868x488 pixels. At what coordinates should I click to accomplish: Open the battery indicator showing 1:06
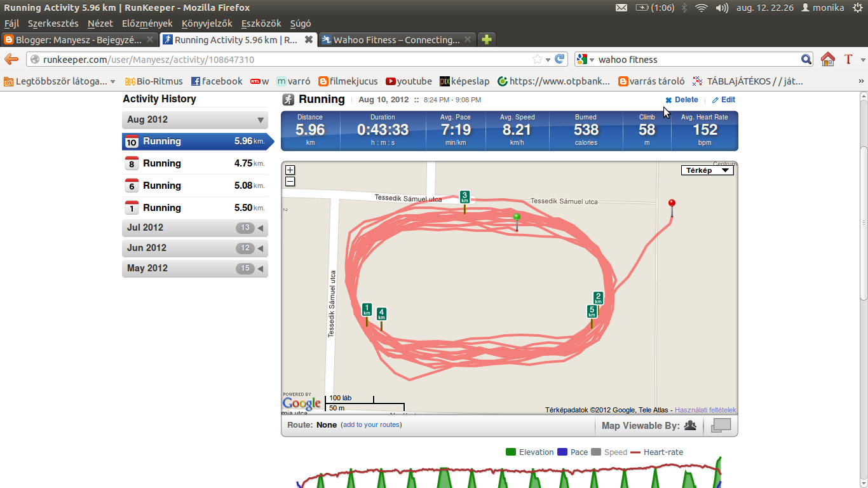point(654,8)
